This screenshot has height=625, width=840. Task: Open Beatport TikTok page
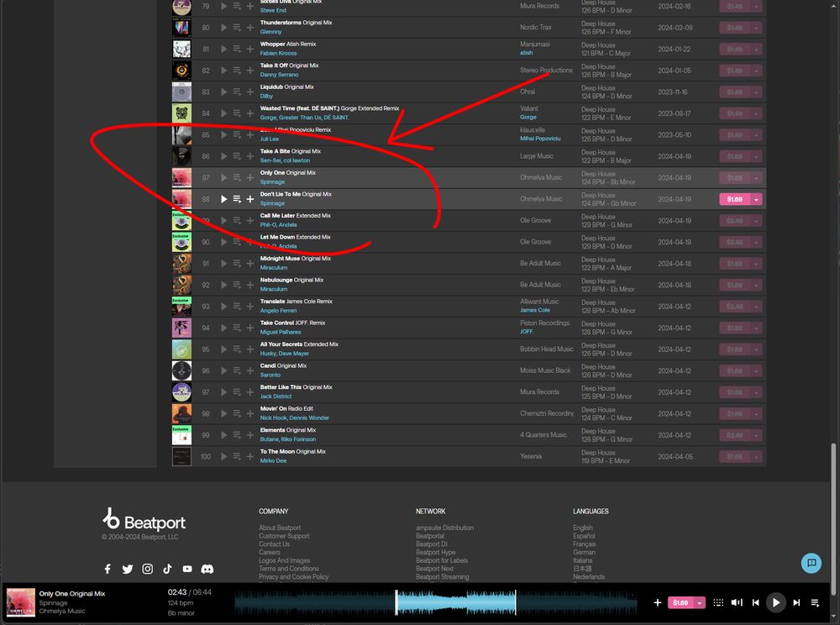click(167, 569)
